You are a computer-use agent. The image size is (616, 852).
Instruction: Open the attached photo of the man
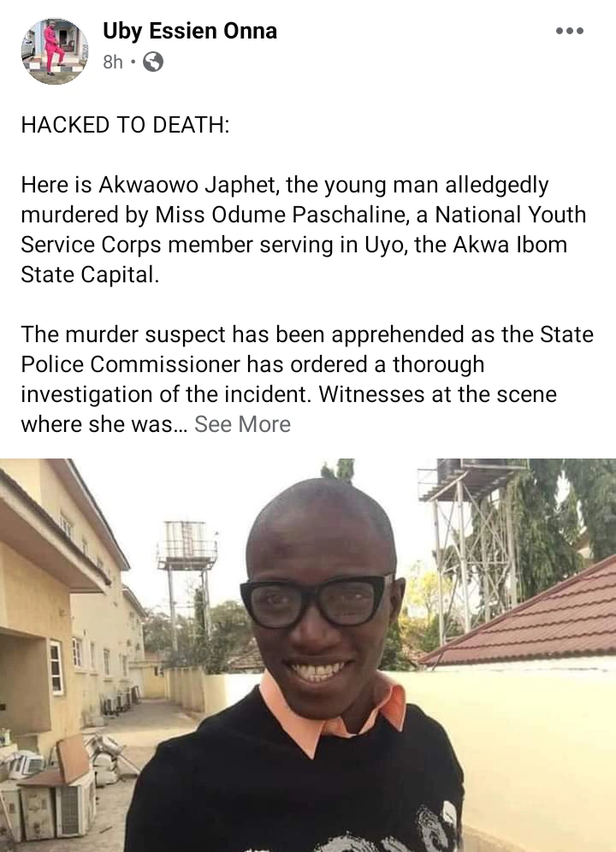(308, 655)
